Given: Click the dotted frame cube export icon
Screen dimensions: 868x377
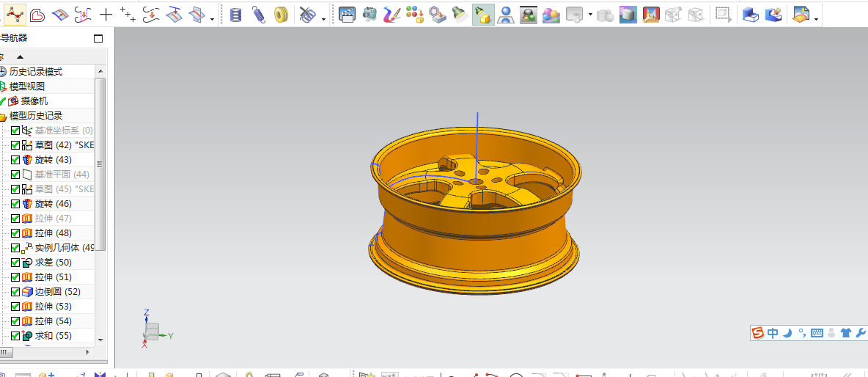Looking at the screenshot, I should click(x=723, y=15).
